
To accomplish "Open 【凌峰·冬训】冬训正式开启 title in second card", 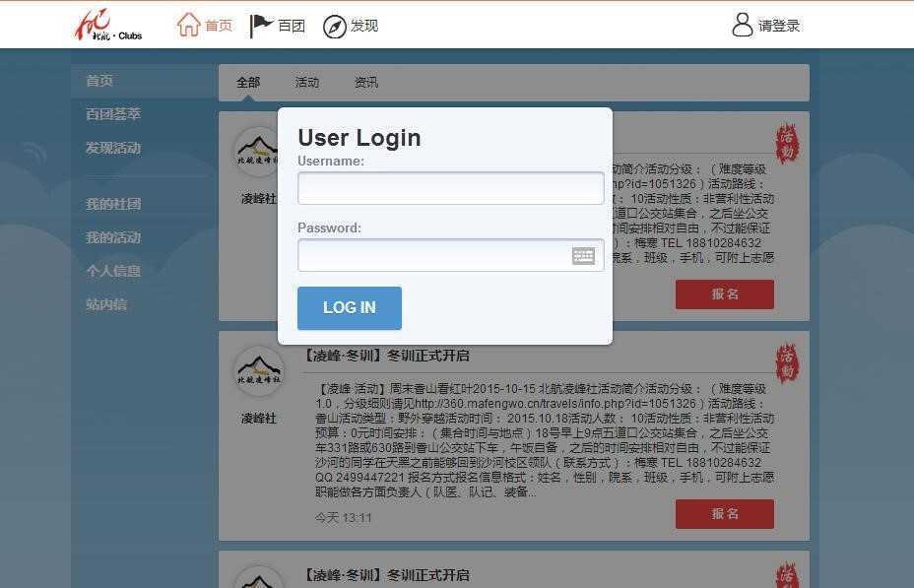I will (387, 356).
